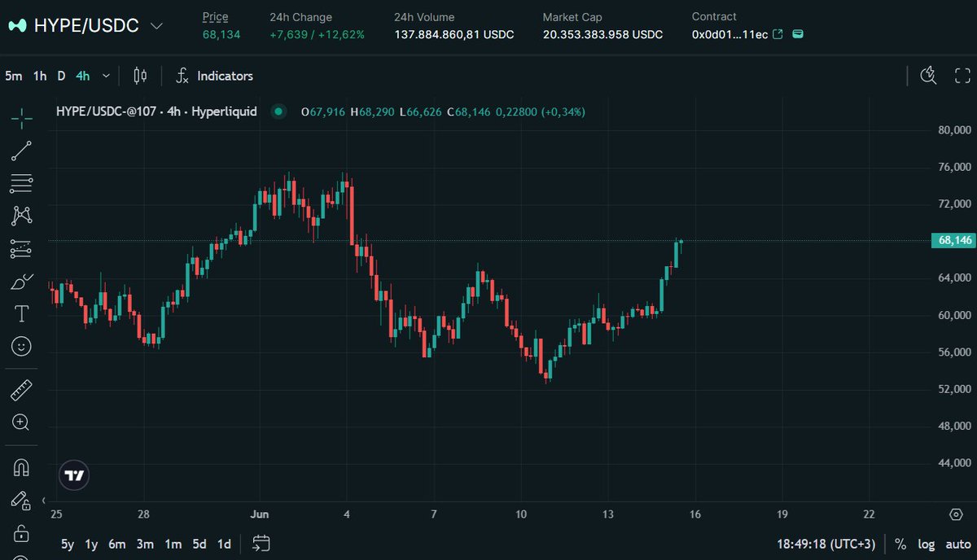Switch to the D daily timeframe

[x=61, y=76]
